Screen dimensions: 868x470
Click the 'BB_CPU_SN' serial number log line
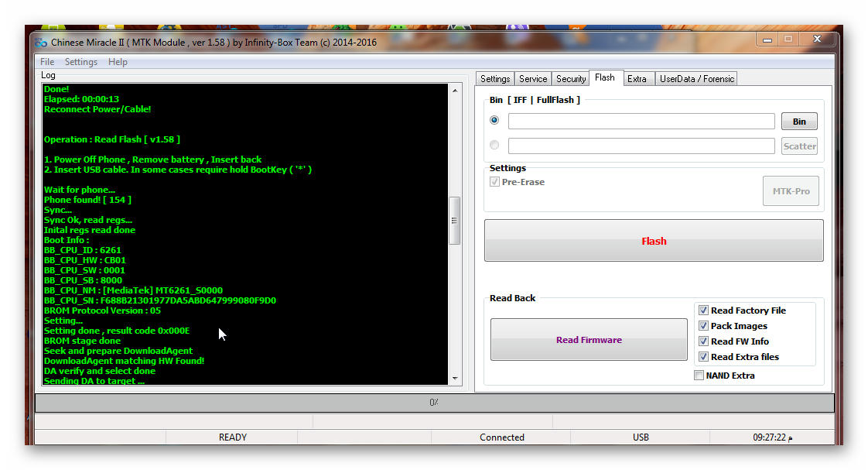(x=160, y=300)
